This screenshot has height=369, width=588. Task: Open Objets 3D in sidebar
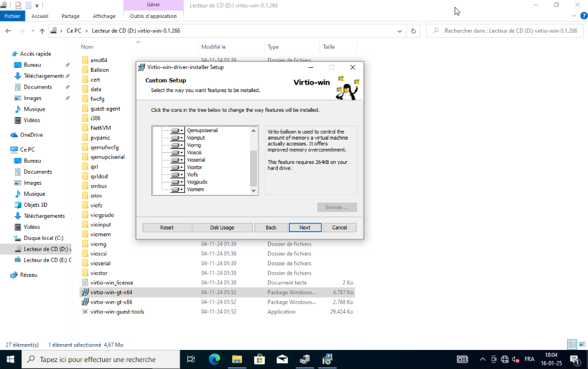(x=35, y=205)
